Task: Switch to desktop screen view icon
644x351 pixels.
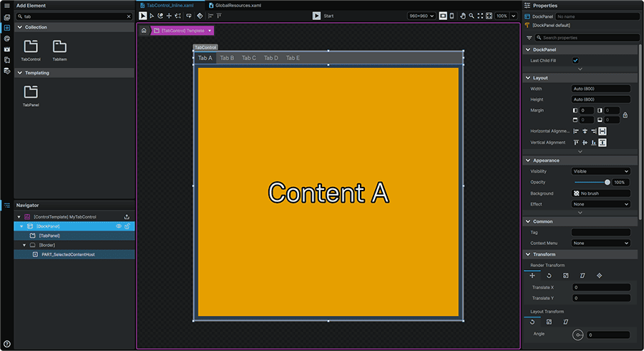Action: [x=443, y=16]
